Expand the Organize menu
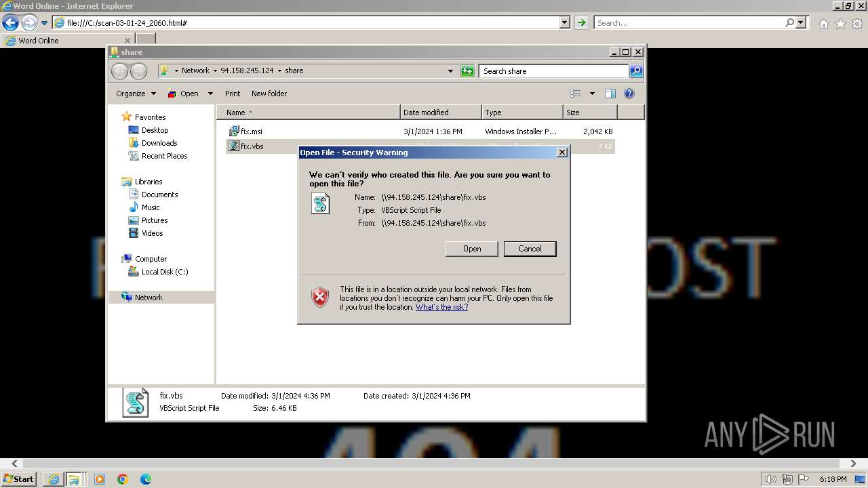 click(x=136, y=94)
